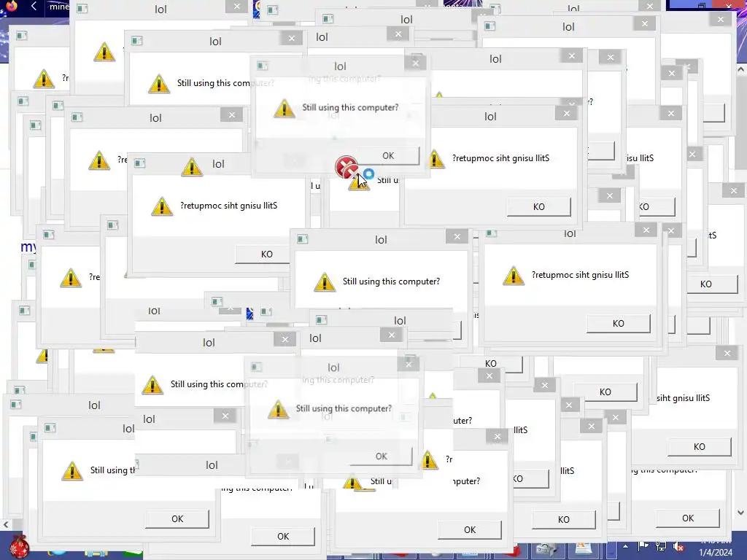The width and height of the screenshot is (747, 560).
Task: Click the horizontal scrollbar left arrow
Action: pyautogui.click(x=6, y=524)
